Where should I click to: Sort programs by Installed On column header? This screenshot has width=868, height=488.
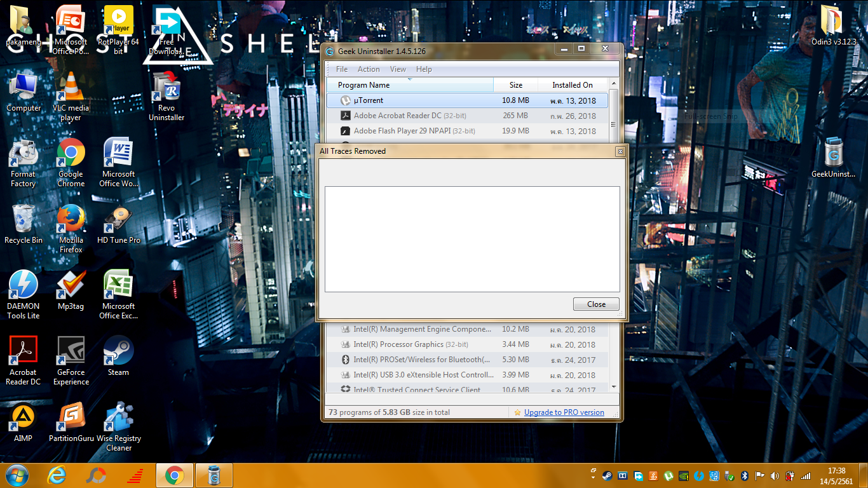(x=573, y=85)
